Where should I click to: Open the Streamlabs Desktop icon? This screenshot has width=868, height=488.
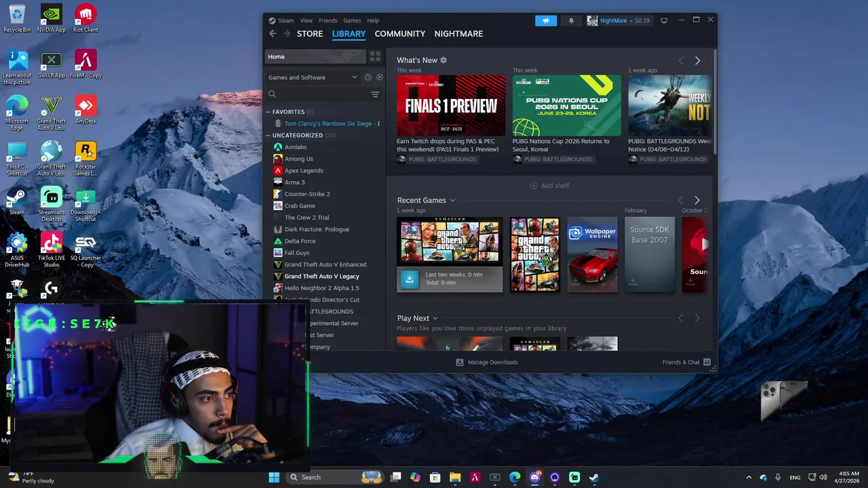point(52,205)
